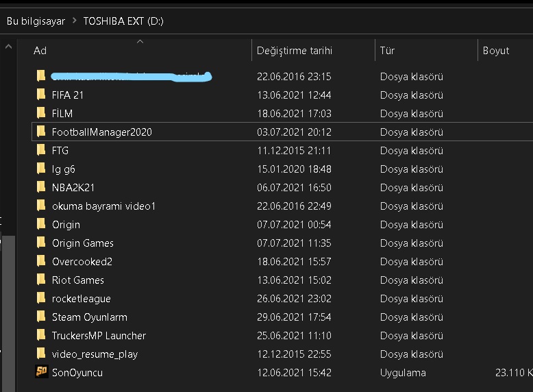Click the Uygulama type of SonOyuncu
Screen dimensions: 533x392
[x=403, y=373]
